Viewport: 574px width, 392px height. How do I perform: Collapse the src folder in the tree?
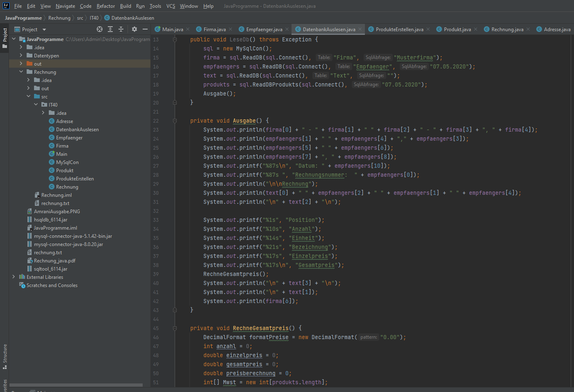pyautogui.click(x=28, y=96)
